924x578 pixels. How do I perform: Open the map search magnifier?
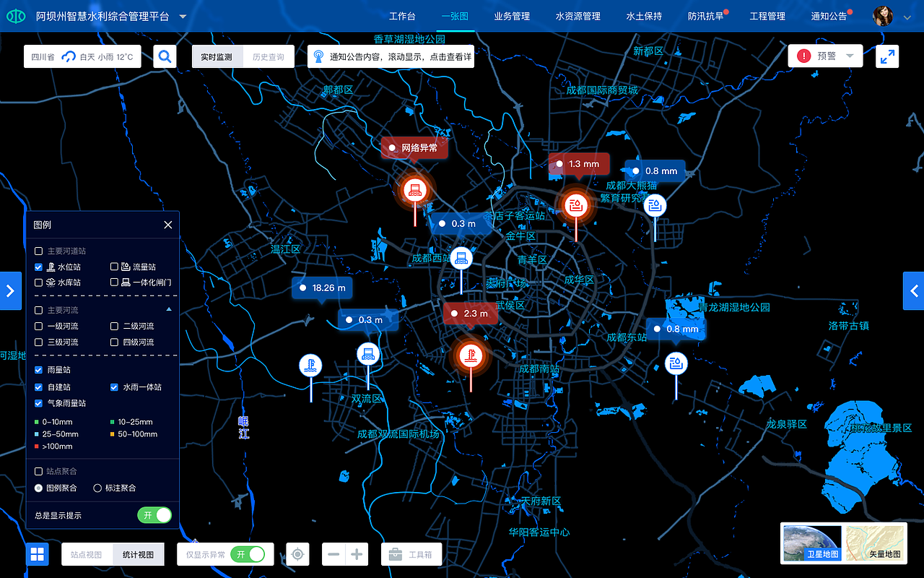[165, 56]
